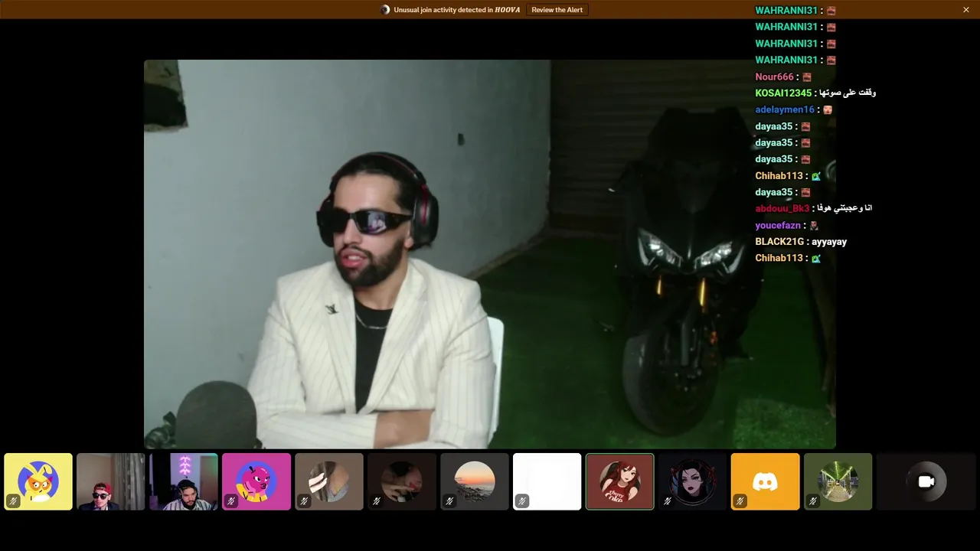Click the muted mic icon on yellow avatar tile

(13, 501)
